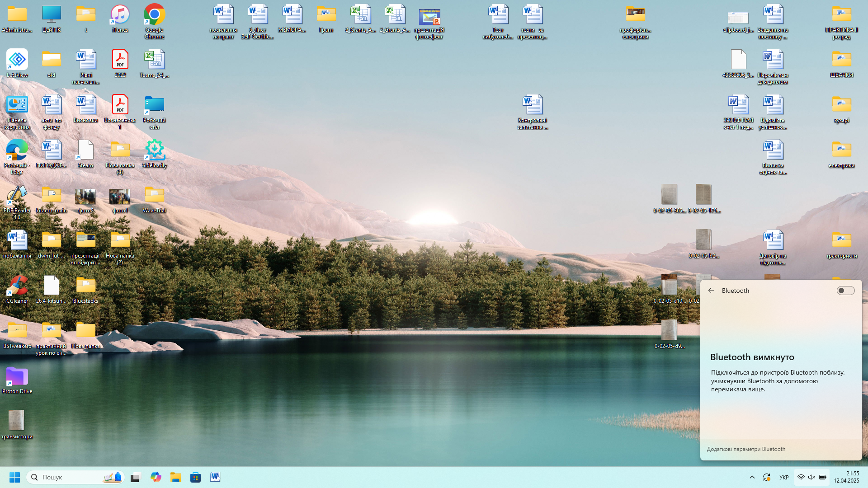Click the УКР language indicator
868x488 pixels.
point(784,477)
